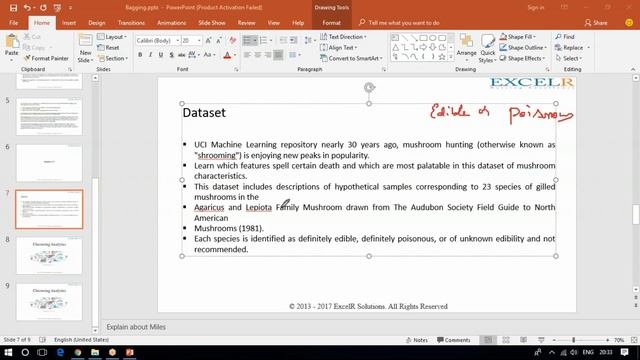The width and height of the screenshot is (640, 360).
Task: Open the feedback smiley face icon
Action: click(x=629, y=23)
